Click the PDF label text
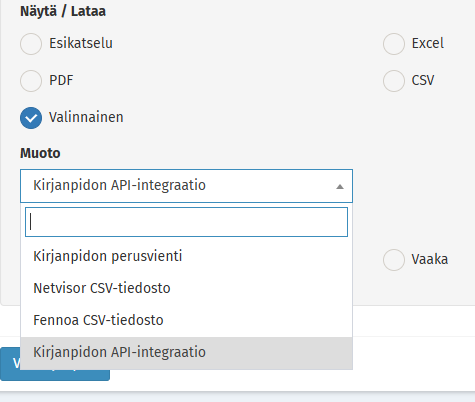The image size is (475, 402). coord(61,80)
